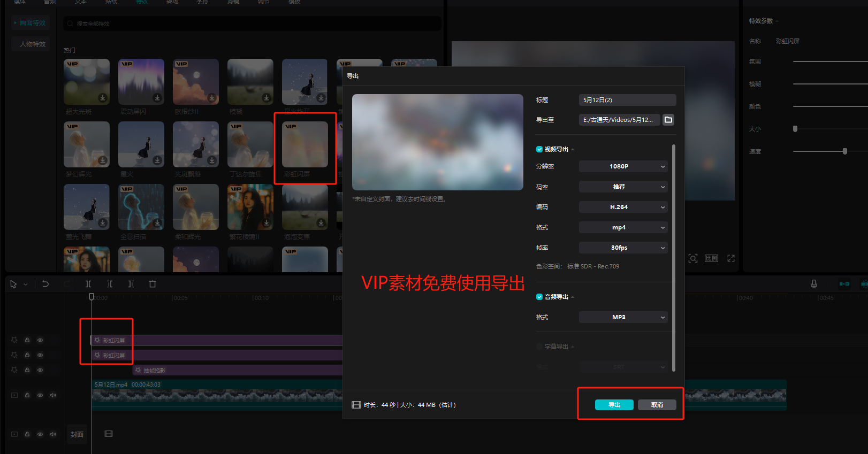Select the 抽帧拖影 timeline clip
Viewport: 868px width, 454px height.
238,370
